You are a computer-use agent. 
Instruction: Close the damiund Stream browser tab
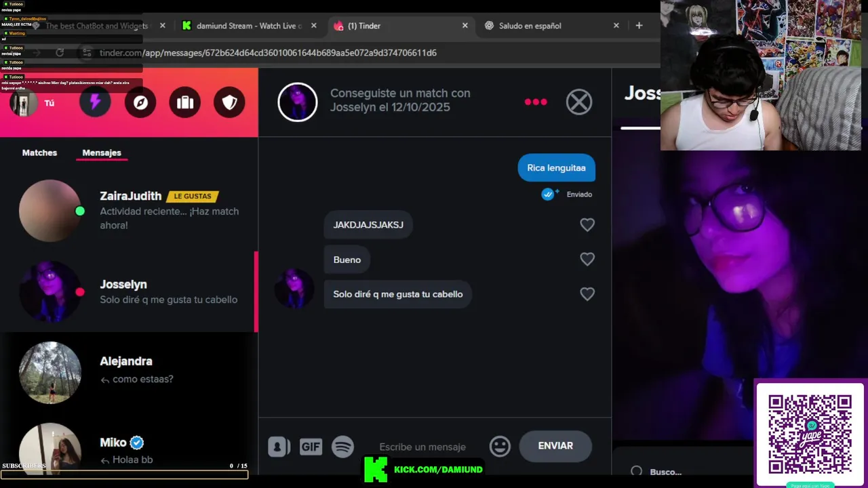click(313, 26)
